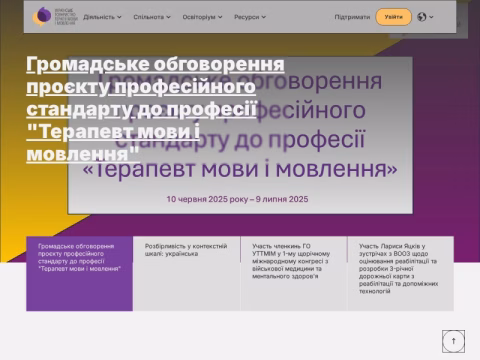Select the Участь членкинь ГО УТТММ tab
The height and width of the screenshot is (360, 480).
[x=294, y=274]
